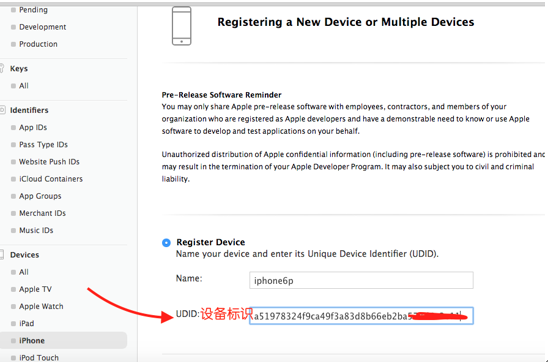
Task: Select the Register Device radio button
Action: pyautogui.click(x=166, y=242)
